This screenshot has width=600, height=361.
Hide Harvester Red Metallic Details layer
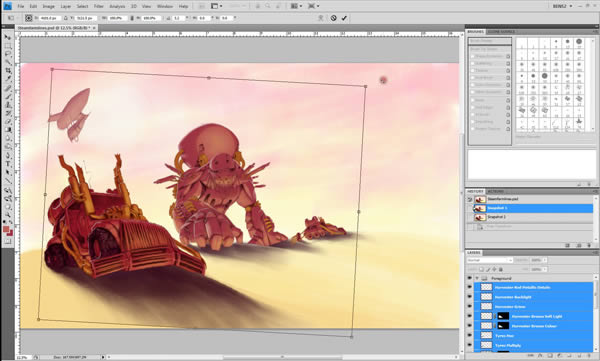pyautogui.click(x=470, y=287)
